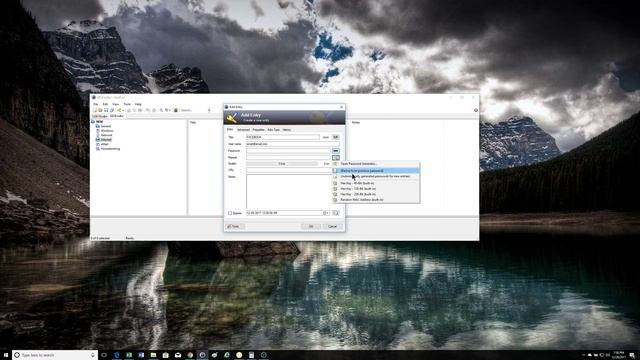
Task: Click the Password input field
Action: tap(288, 151)
